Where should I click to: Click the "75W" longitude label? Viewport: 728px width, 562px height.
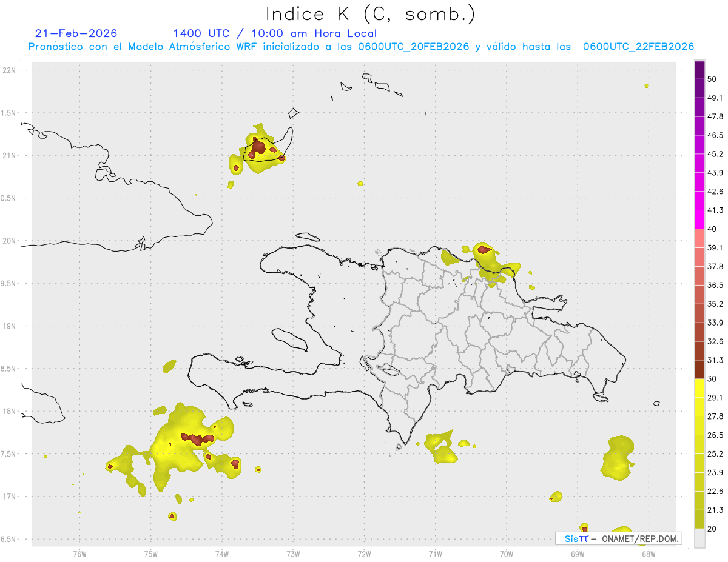pyautogui.click(x=150, y=554)
